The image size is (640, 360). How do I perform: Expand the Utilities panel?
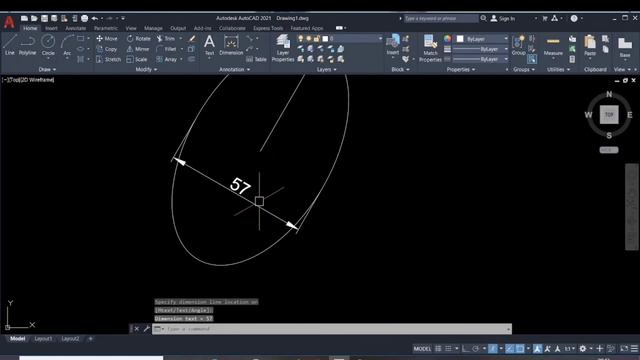[558, 69]
